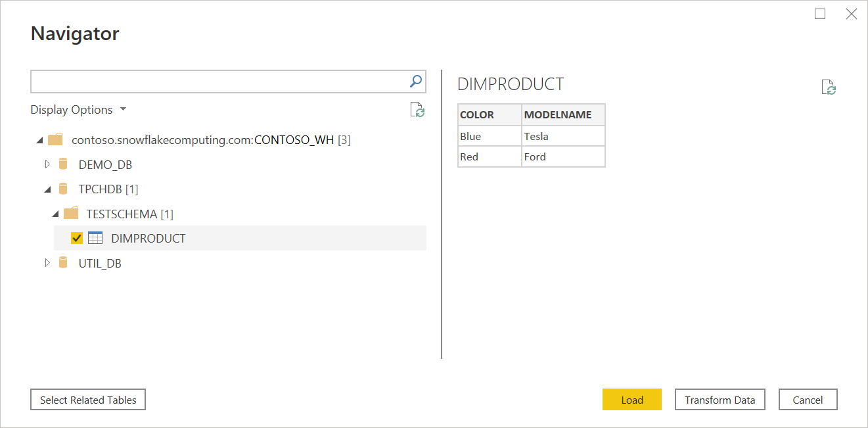
Task: Expand the UTIL_DB database node
Action: 47,262
